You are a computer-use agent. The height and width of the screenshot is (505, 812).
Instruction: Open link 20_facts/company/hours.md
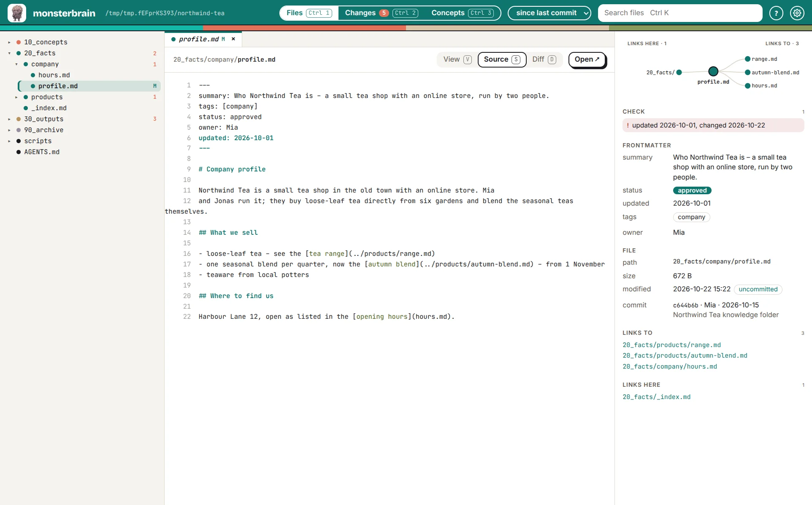pyautogui.click(x=669, y=367)
